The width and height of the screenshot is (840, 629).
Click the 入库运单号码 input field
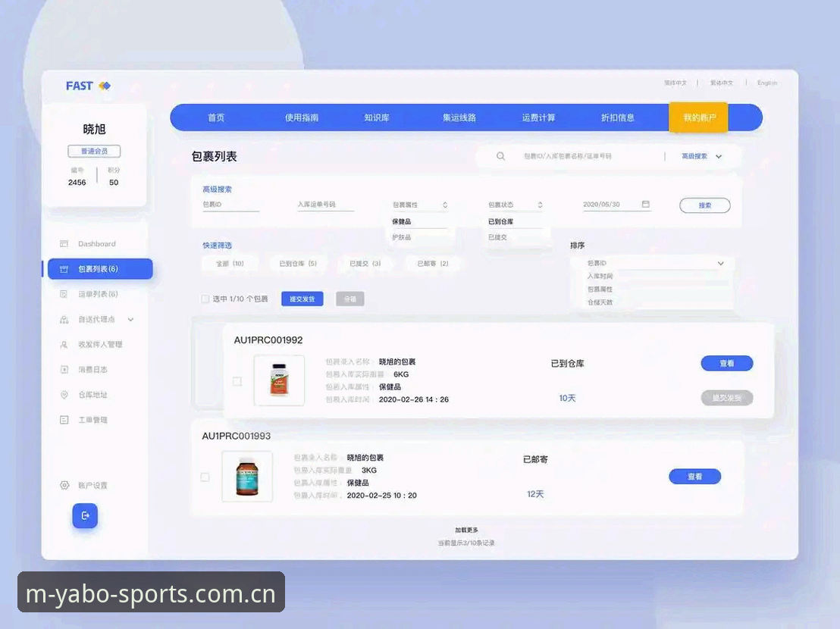pos(326,205)
